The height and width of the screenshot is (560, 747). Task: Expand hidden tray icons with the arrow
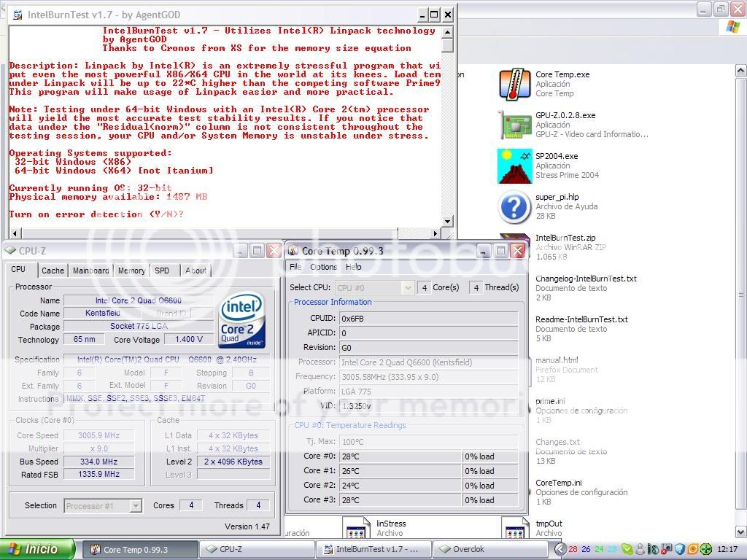pyautogui.click(x=560, y=549)
